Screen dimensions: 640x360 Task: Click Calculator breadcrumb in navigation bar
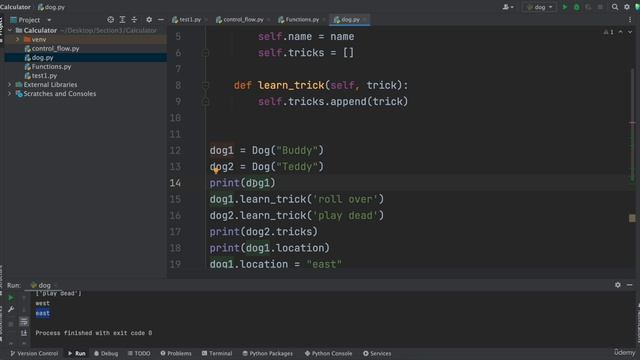pos(15,7)
